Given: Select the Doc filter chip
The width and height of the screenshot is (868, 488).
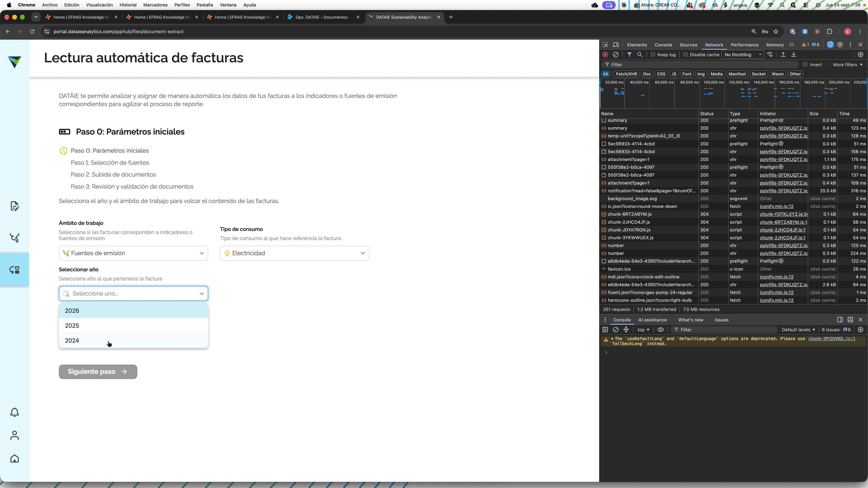Looking at the screenshot, I should [x=647, y=74].
